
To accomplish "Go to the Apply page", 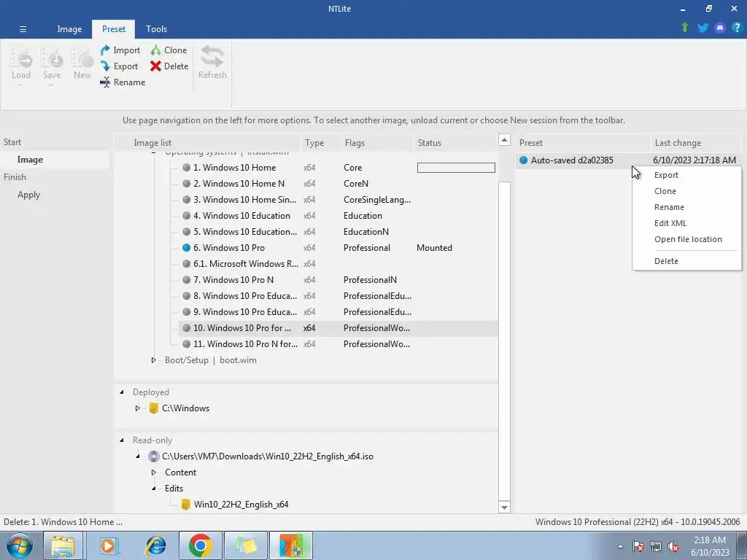I will point(28,195).
